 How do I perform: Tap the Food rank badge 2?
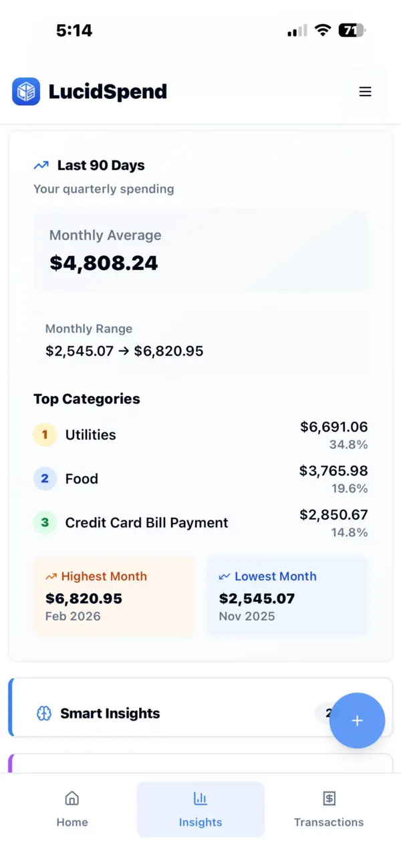tap(44, 478)
